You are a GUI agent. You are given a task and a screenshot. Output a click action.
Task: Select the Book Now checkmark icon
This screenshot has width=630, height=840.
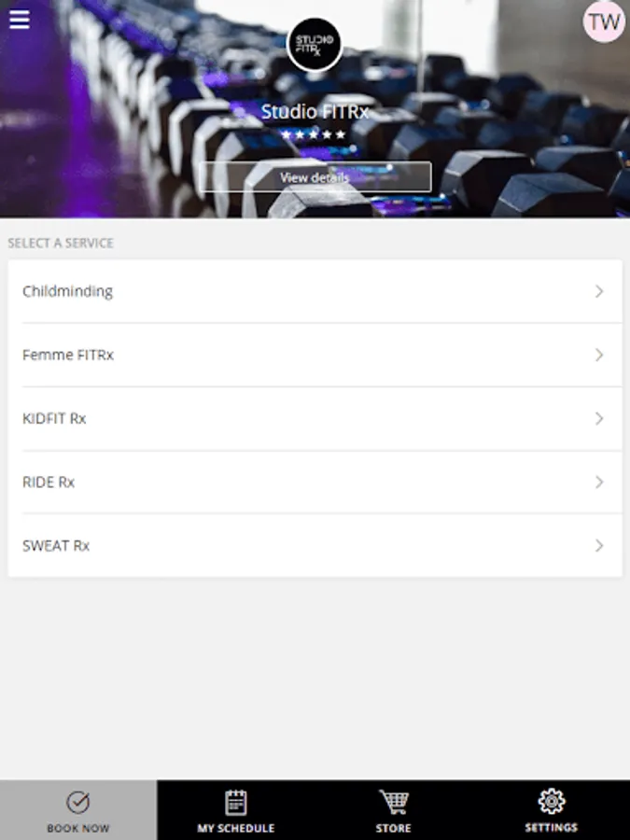78,803
